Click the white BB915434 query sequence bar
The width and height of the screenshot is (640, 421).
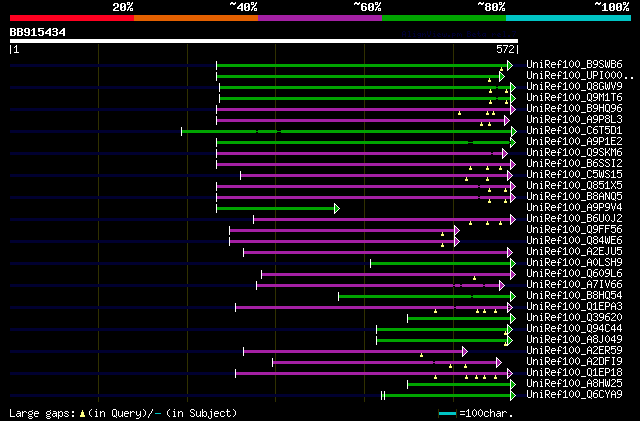coord(264,41)
